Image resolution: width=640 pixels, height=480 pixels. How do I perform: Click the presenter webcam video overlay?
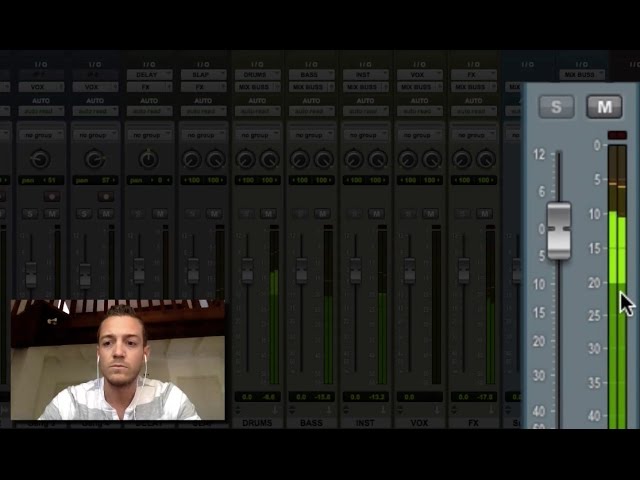118,360
